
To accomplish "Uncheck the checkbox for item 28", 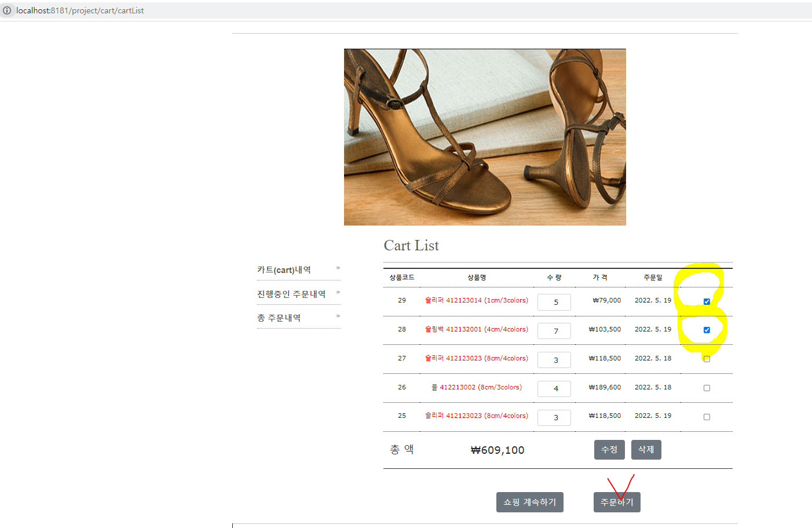I will pos(707,330).
